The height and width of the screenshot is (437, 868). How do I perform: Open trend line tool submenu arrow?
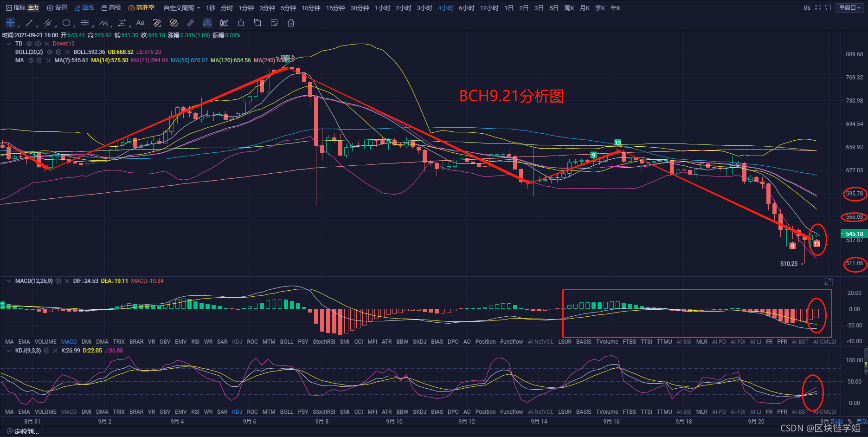tap(37, 26)
